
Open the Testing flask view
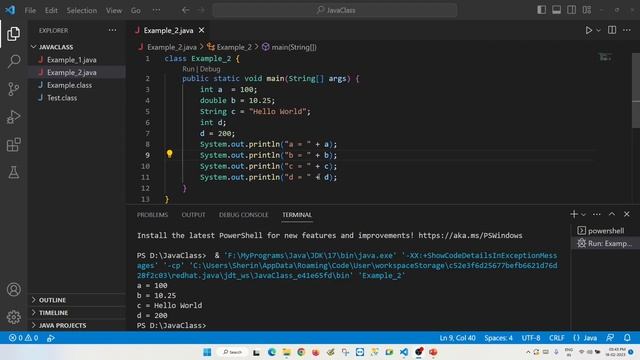coord(13,172)
